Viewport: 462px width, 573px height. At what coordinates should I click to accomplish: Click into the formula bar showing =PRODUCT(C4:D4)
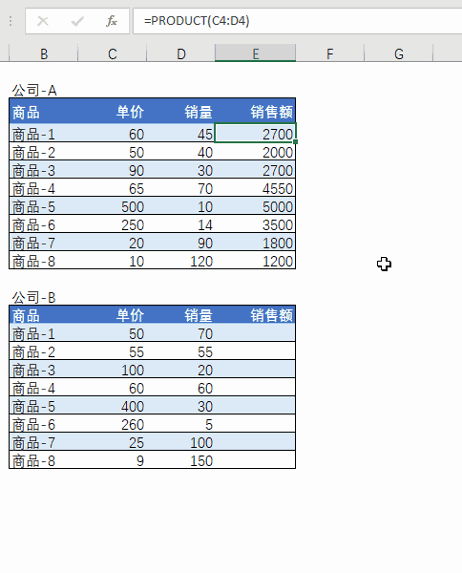[x=297, y=21]
